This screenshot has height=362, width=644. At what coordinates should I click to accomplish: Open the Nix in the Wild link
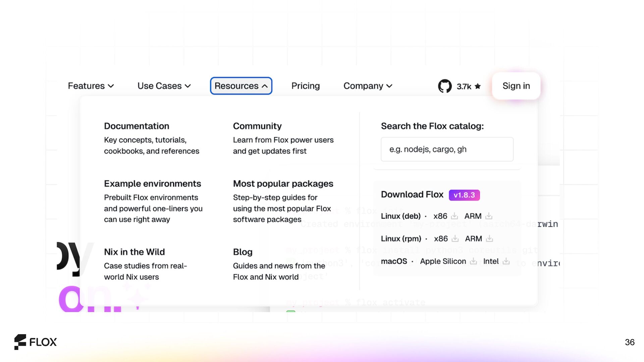(x=134, y=252)
